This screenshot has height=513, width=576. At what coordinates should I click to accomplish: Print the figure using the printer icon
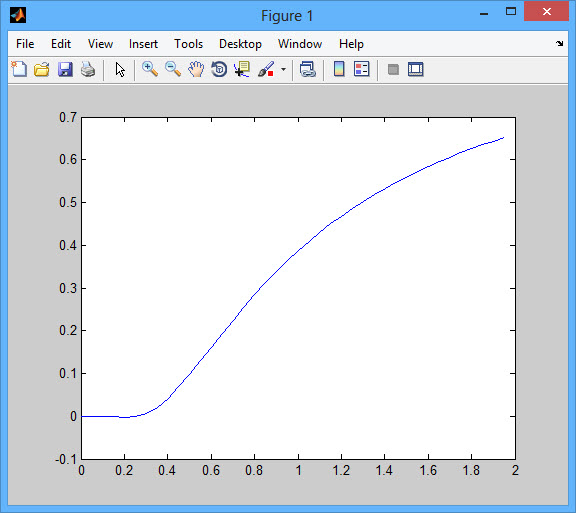88,69
